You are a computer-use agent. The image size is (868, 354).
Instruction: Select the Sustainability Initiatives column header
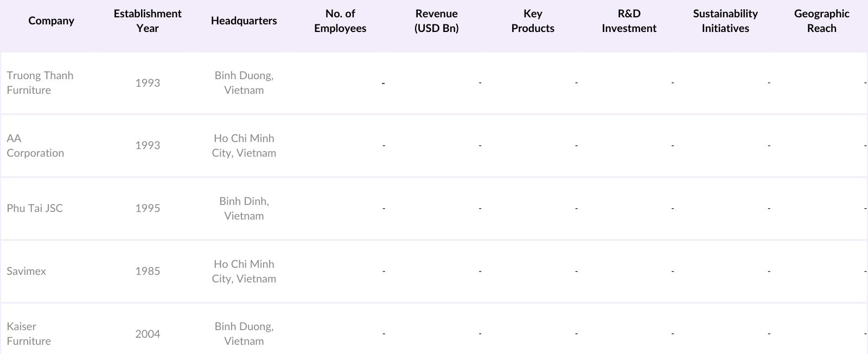pos(725,21)
